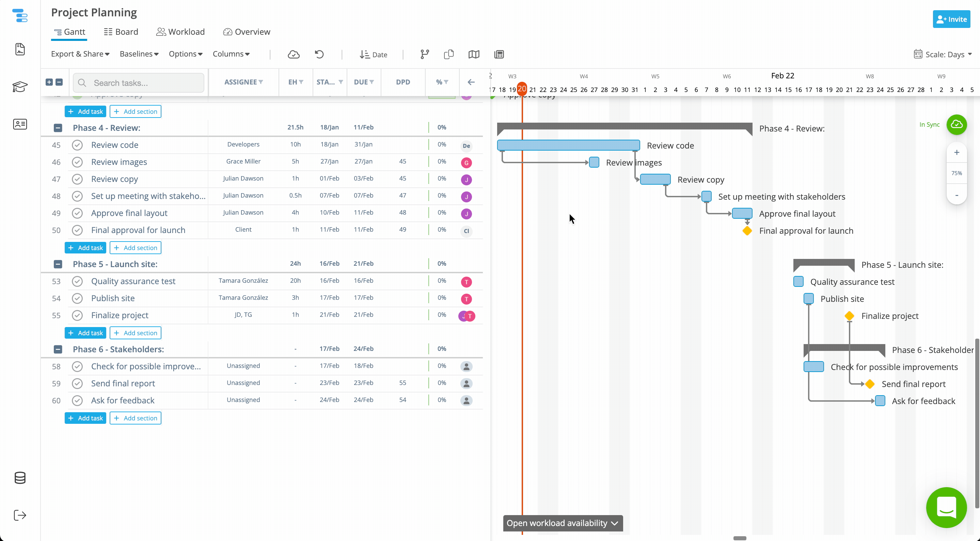
Task: Open the green chat support bubble
Action: (x=946, y=507)
